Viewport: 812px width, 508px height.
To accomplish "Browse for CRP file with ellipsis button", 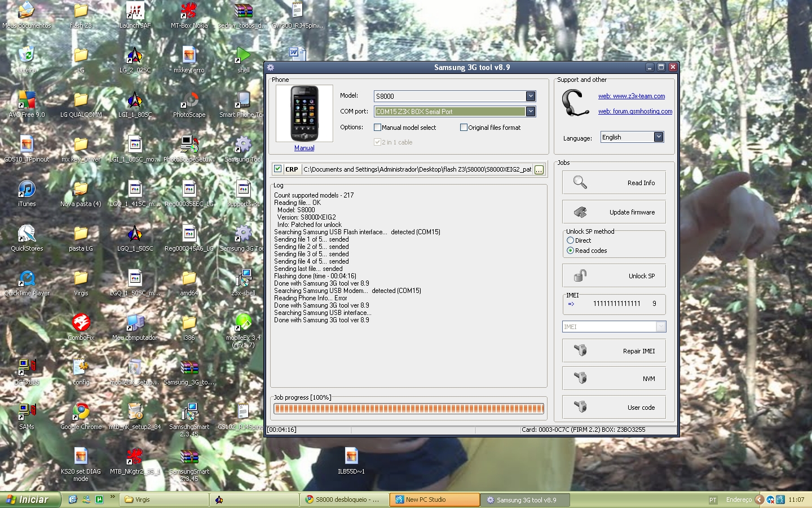I will (x=539, y=169).
